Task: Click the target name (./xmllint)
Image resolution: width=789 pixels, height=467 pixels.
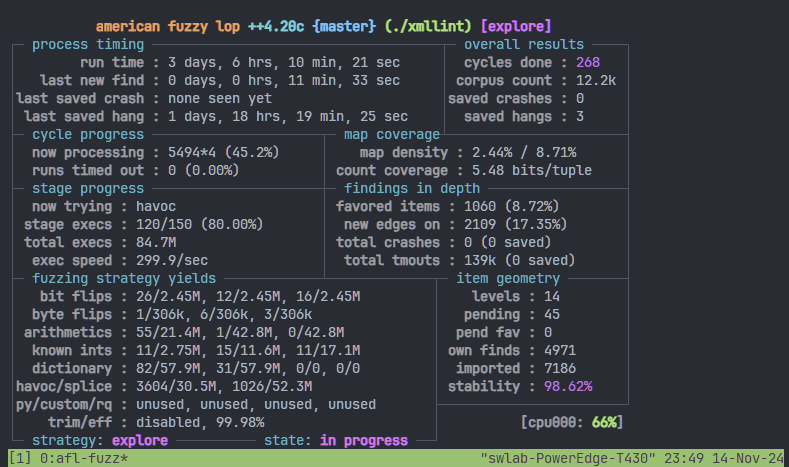Action: [428, 26]
